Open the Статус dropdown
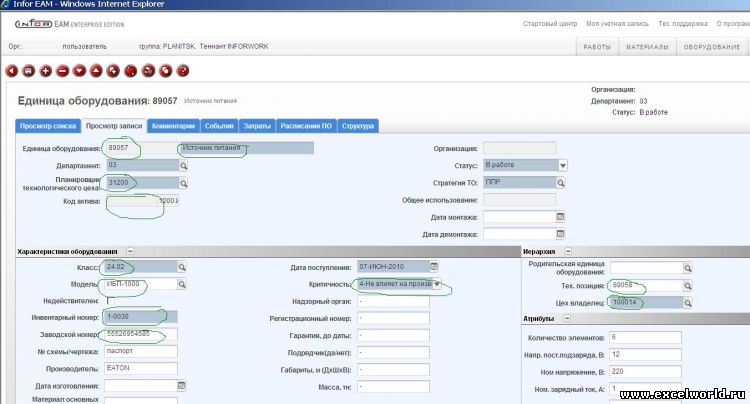Image resolution: width=750 pixels, height=404 pixels. 563,165
